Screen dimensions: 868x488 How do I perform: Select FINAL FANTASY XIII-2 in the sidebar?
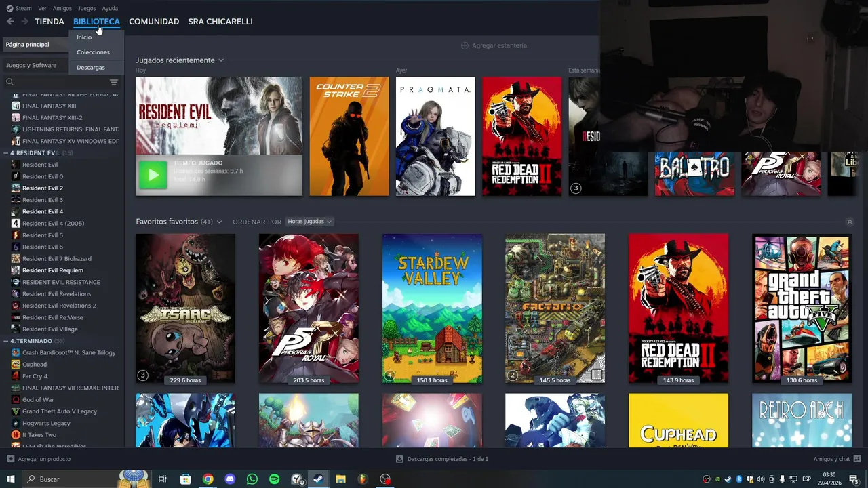(x=52, y=118)
